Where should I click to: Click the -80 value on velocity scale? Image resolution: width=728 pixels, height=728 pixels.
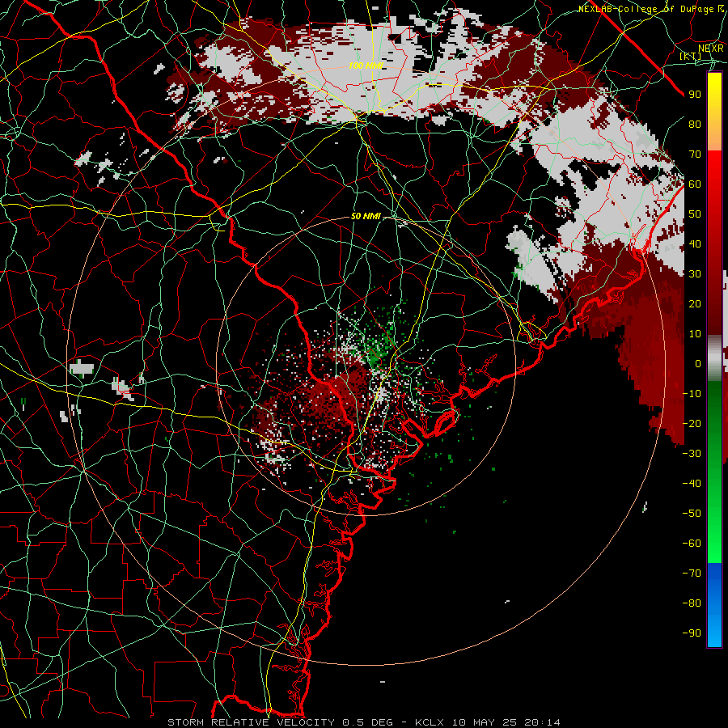(692, 603)
